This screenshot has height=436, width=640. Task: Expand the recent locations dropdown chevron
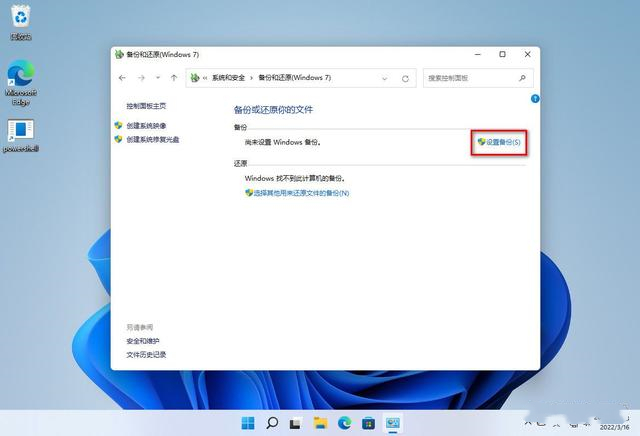158,77
